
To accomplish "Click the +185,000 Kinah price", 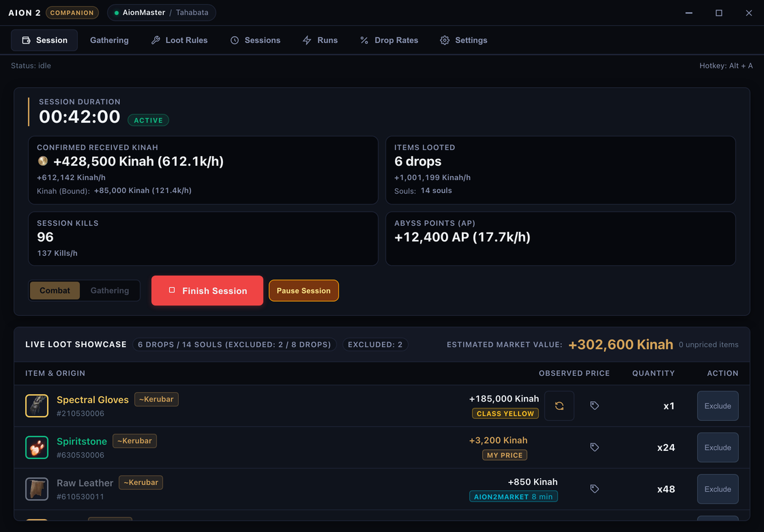I will (x=504, y=398).
